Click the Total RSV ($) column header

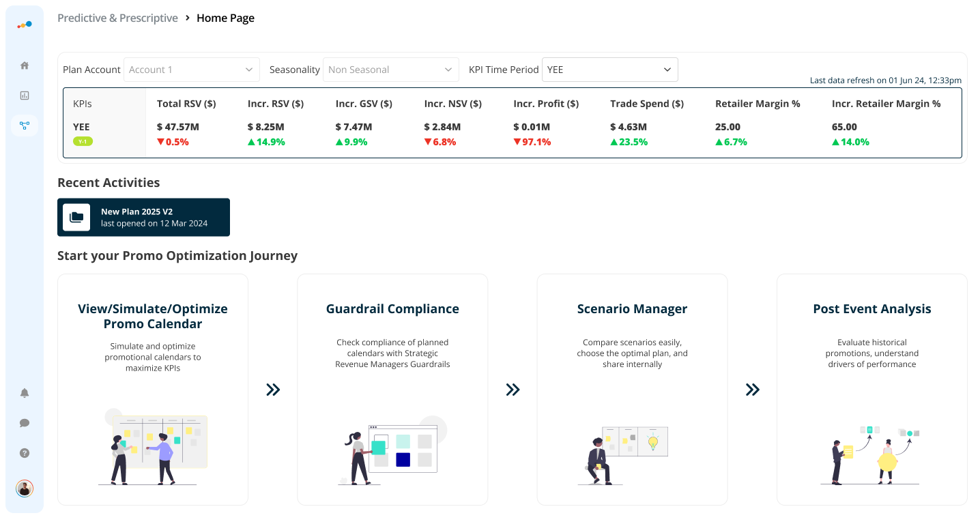[x=186, y=104]
